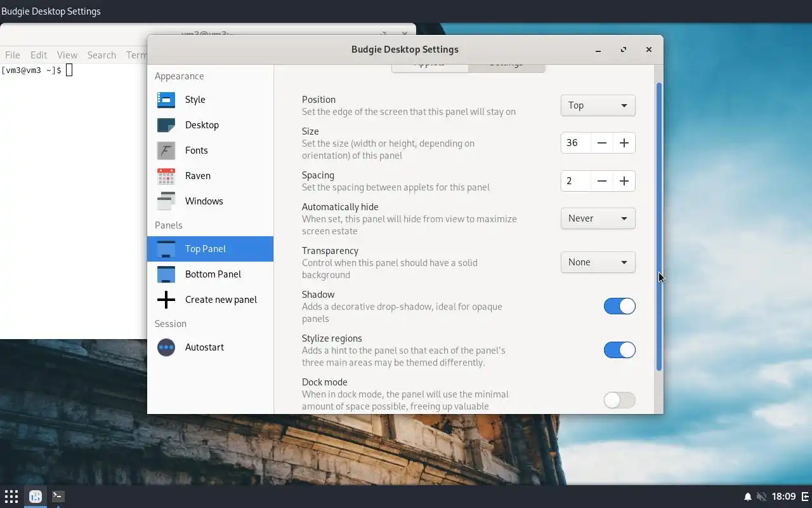The width and height of the screenshot is (812, 508).
Task: Enable the Dock mode switch
Action: pos(619,400)
